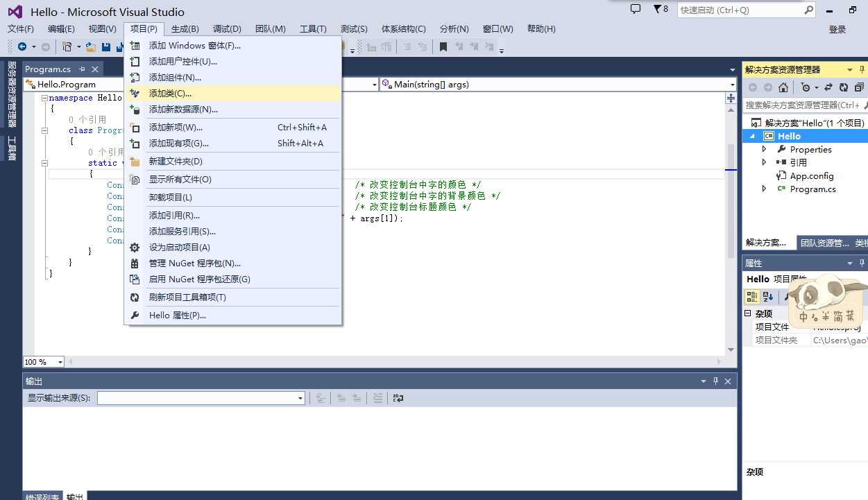Choose 刷新项目工具箱项(T) menu entry

pos(233,298)
